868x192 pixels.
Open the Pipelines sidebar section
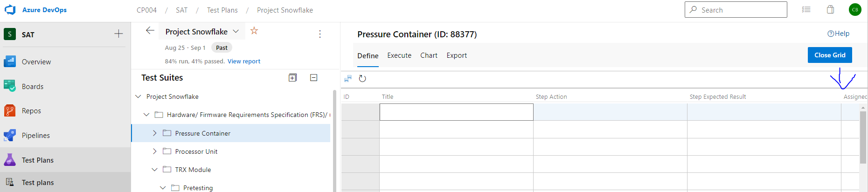tap(35, 136)
